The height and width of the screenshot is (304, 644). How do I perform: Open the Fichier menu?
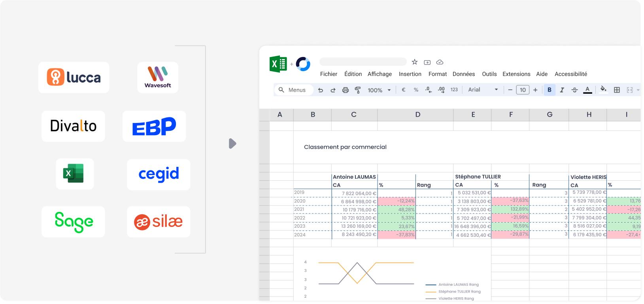tap(329, 74)
